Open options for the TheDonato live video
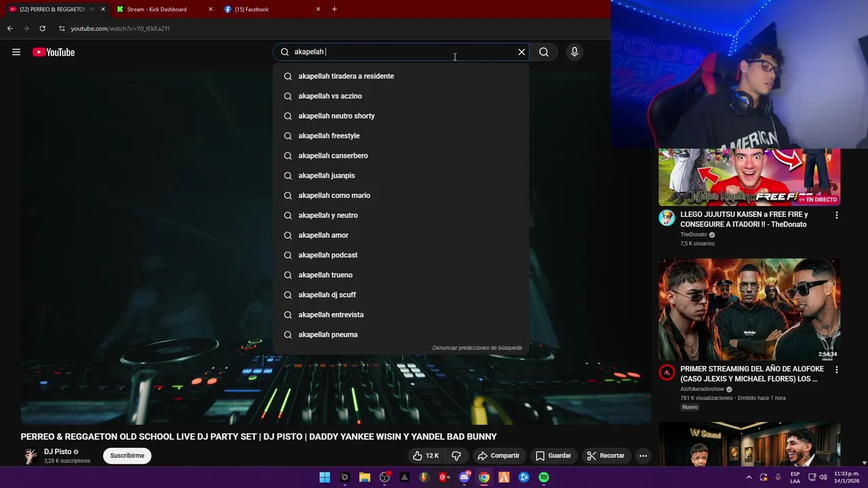 click(836, 215)
